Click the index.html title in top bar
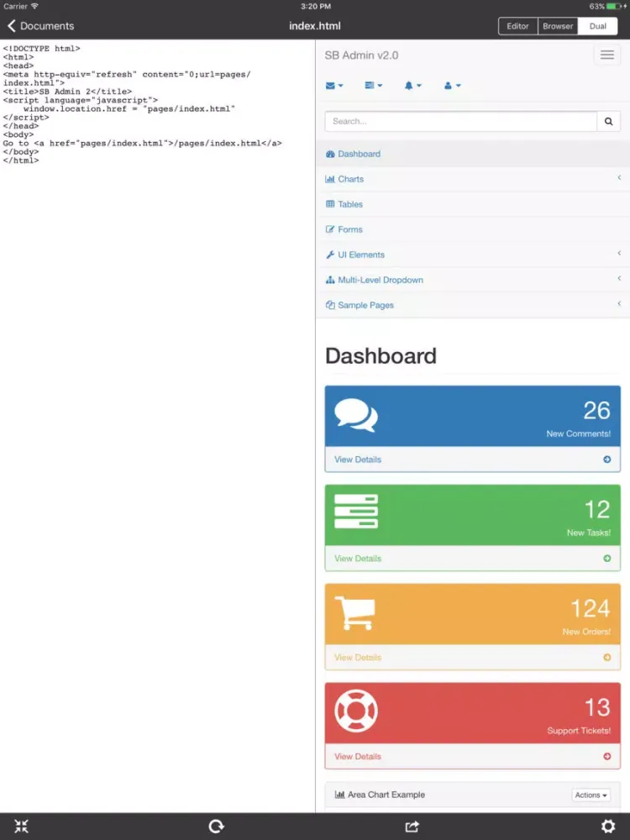 [x=315, y=26]
